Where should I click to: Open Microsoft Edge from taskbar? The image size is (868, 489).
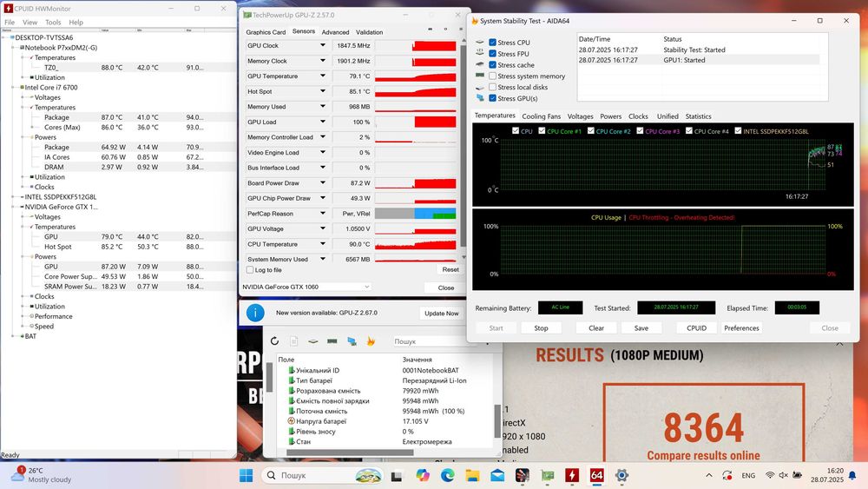pyautogui.click(x=447, y=475)
